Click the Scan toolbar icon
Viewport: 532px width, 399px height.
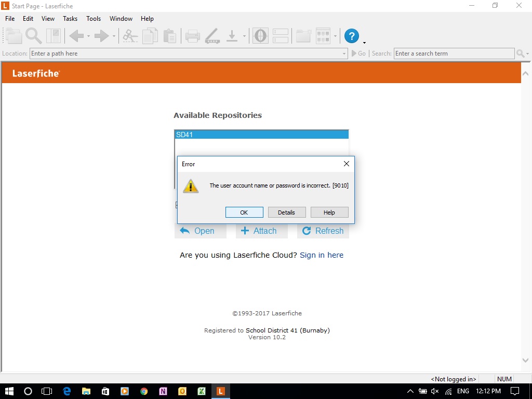tap(212, 36)
